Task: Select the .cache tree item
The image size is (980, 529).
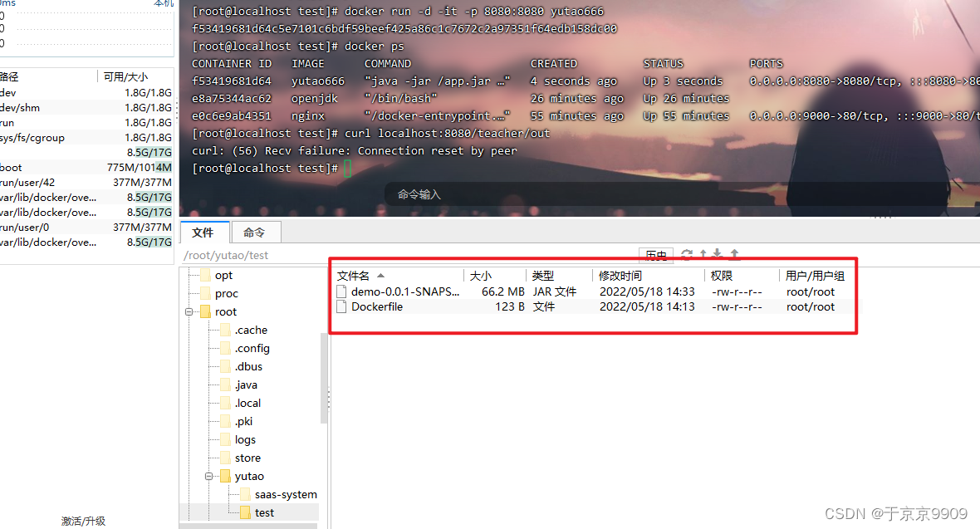Action: pos(252,330)
